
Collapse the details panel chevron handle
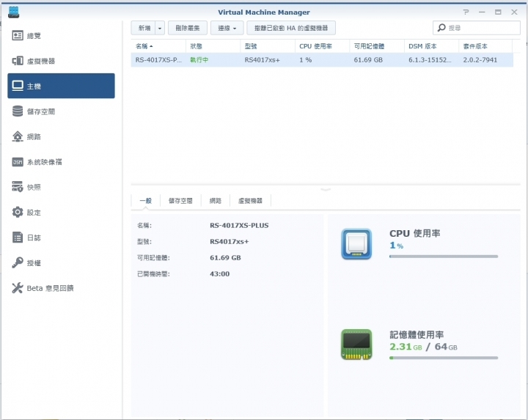[x=326, y=189]
